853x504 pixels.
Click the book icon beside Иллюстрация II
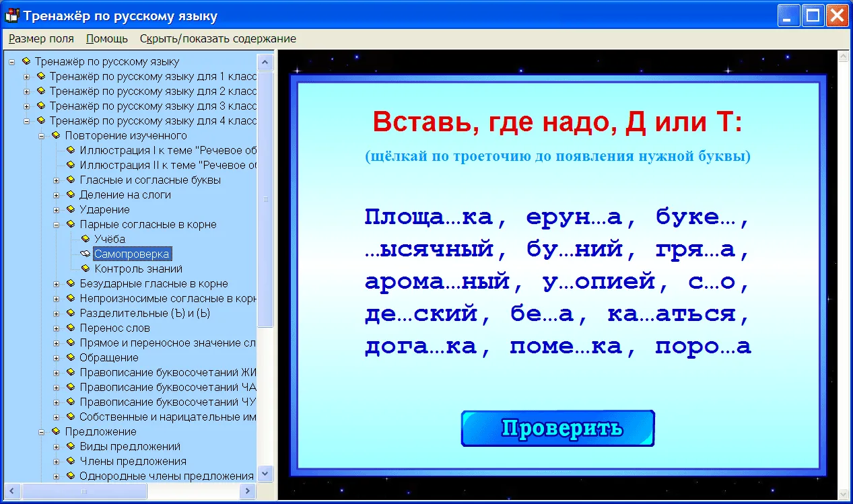pos(71,165)
